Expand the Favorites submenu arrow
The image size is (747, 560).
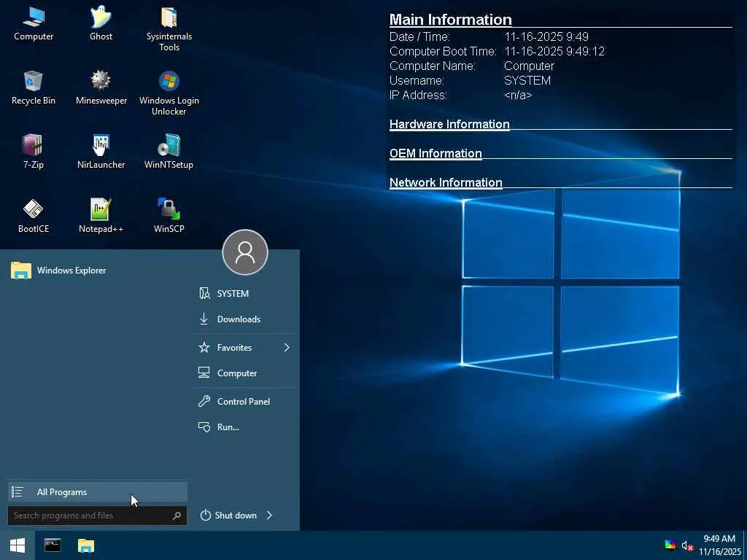(x=287, y=348)
